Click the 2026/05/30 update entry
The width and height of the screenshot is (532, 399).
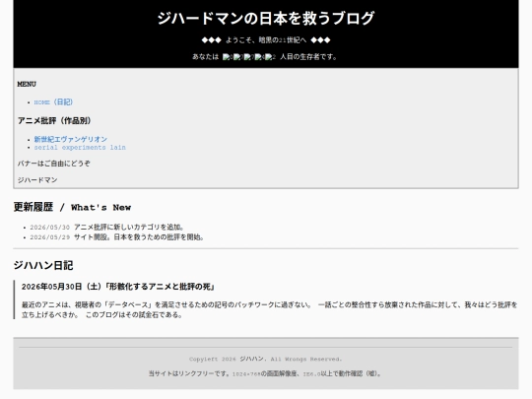[x=107, y=227]
